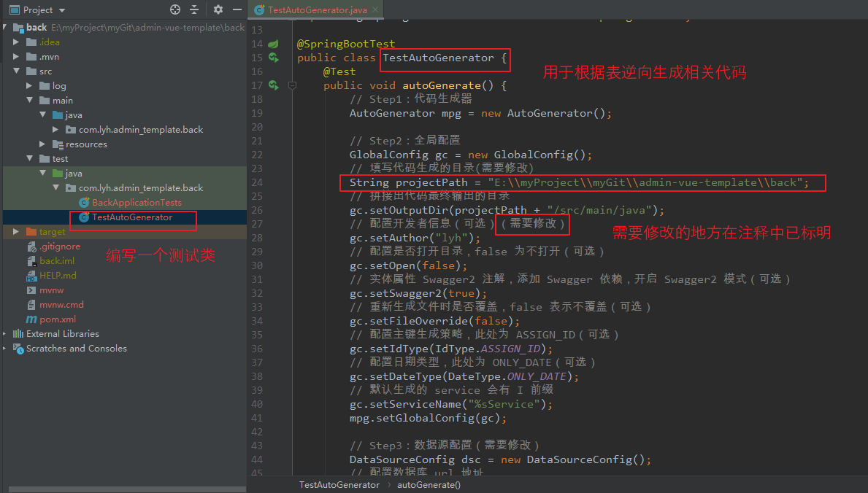Viewport: 868px width, 493px height.
Task: Collapse the test folder
Action: pos(30,159)
